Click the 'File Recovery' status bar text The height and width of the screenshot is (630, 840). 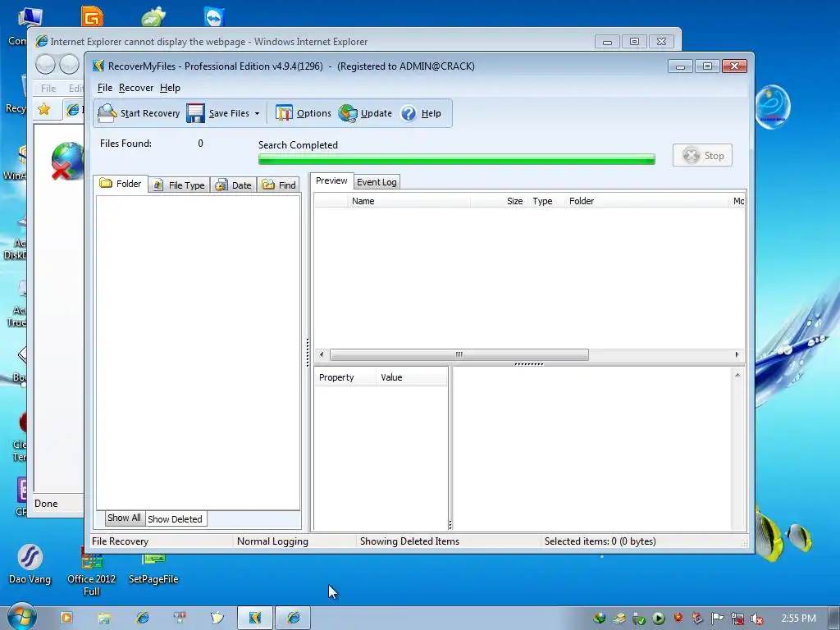tap(120, 541)
